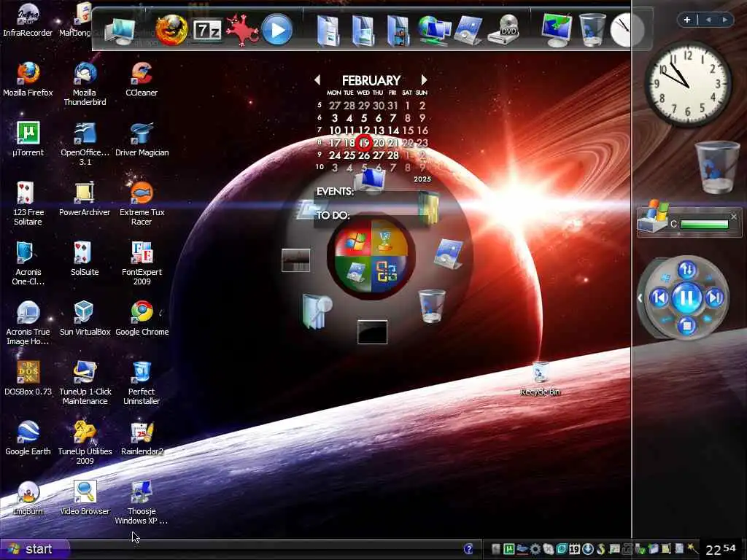The width and height of the screenshot is (747, 560).
Task: Show previous sidebar gadgets page
Action: pos(708,20)
